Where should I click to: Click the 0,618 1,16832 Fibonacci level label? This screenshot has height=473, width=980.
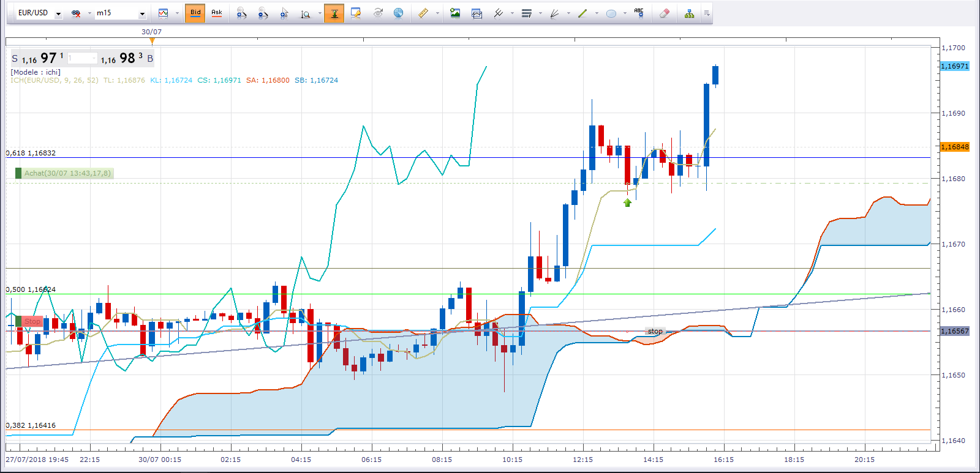pos(31,153)
